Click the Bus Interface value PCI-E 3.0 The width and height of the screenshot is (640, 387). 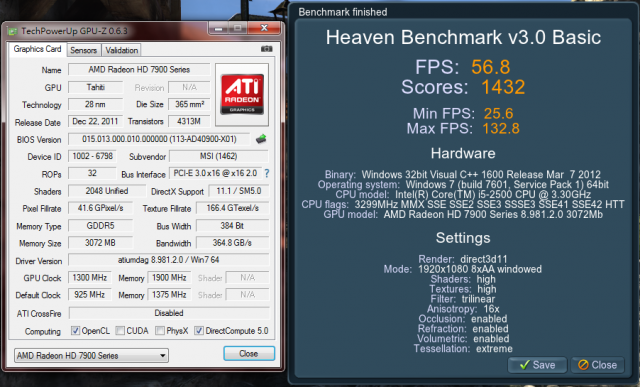click(x=215, y=173)
